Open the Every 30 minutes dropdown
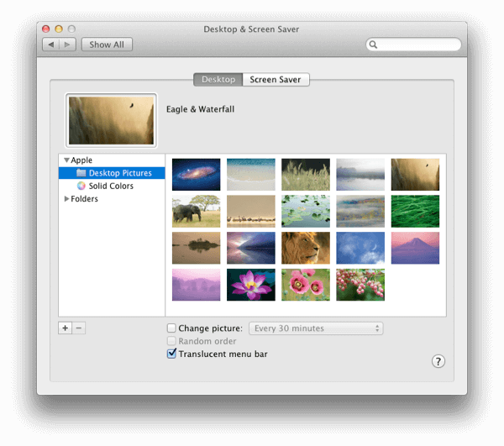Viewport: 504px width, 446px height. (x=316, y=328)
